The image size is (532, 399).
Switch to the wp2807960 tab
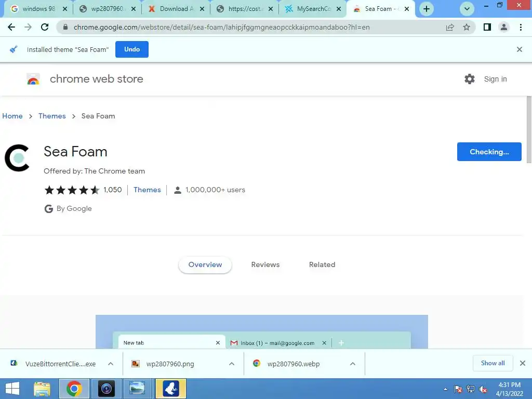107,9
